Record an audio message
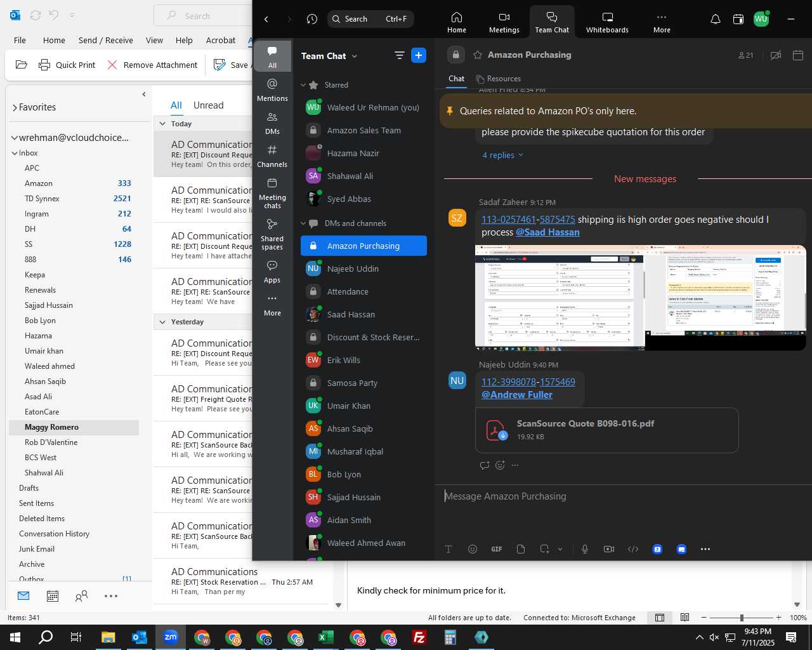 tap(585, 549)
